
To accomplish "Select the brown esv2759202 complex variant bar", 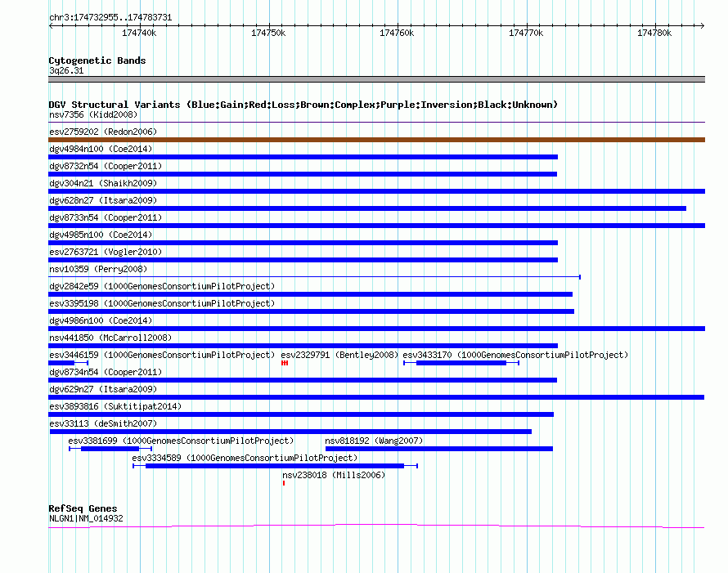I will tap(376, 140).
